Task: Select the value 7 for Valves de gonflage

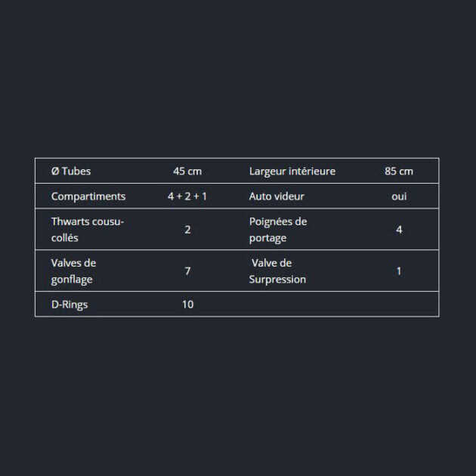Action: tap(187, 270)
